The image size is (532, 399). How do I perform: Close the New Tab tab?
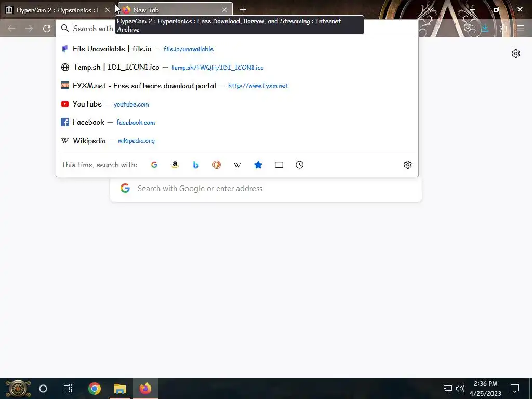point(224,10)
